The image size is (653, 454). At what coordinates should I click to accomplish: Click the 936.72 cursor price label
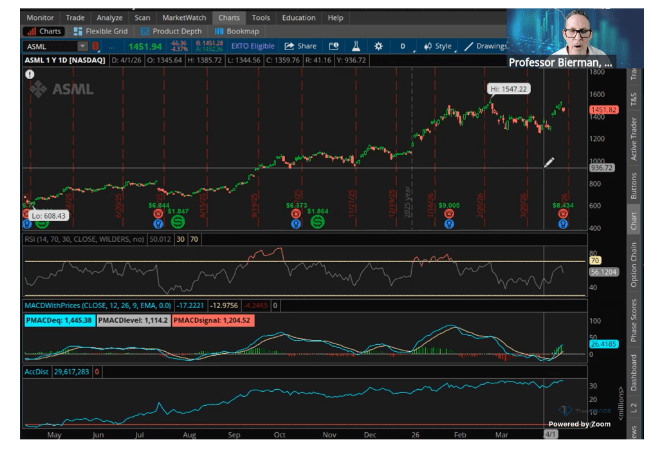pos(602,167)
